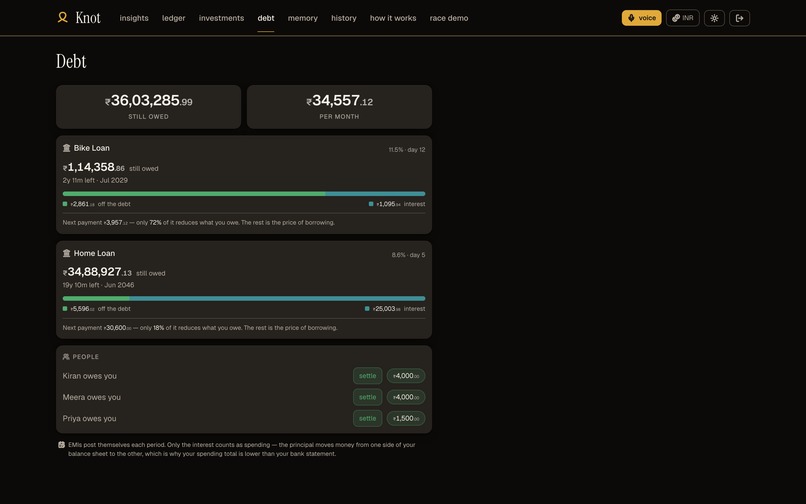Click the People section icon
Viewport: 806px width, 504px height.
(66, 357)
